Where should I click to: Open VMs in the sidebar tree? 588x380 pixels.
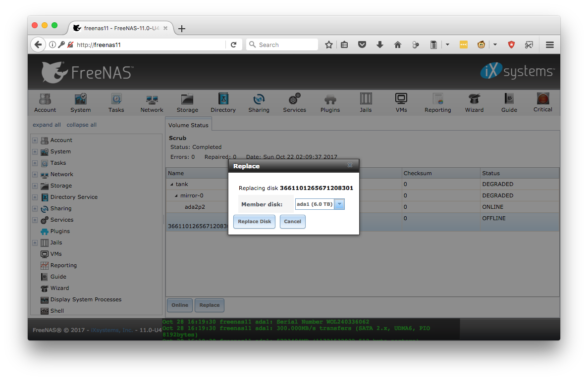[x=56, y=254]
